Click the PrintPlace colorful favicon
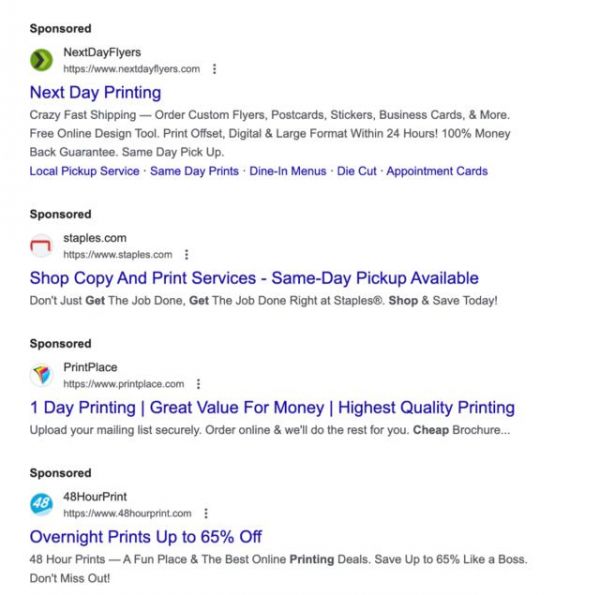This screenshot has width=600, height=595. [x=41, y=375]
